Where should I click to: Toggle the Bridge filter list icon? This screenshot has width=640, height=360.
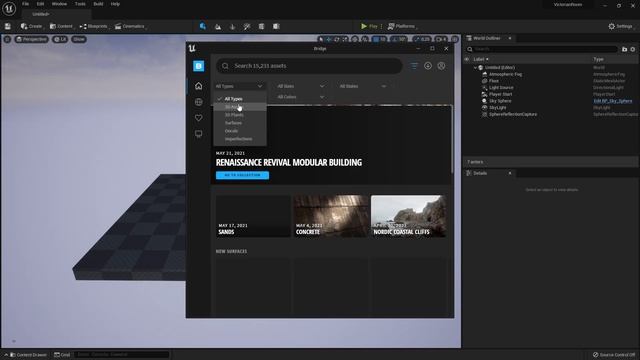pyautogui.click(x=414, y=66)
